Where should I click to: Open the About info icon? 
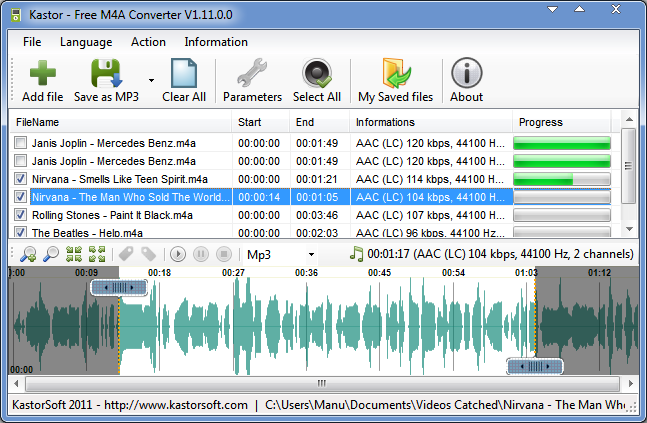[467, 73]
